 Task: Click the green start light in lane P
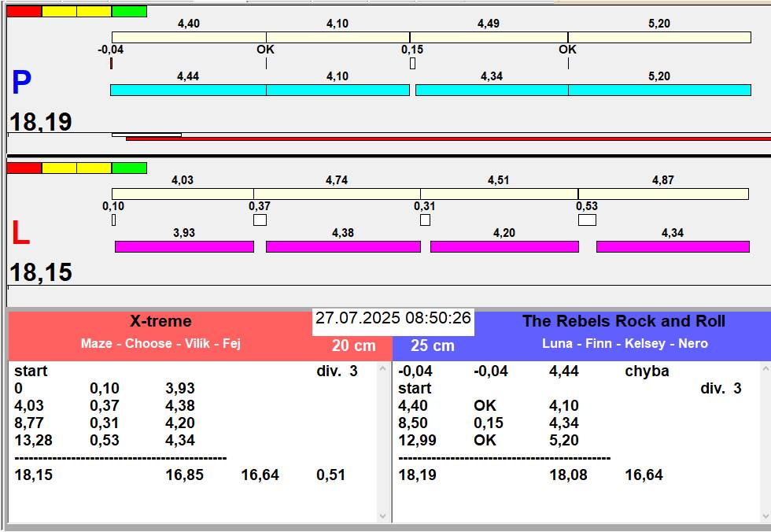129,12
